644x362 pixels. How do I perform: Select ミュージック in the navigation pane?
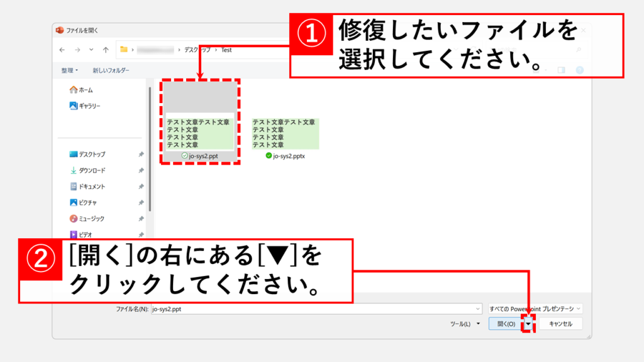[87, 218]
